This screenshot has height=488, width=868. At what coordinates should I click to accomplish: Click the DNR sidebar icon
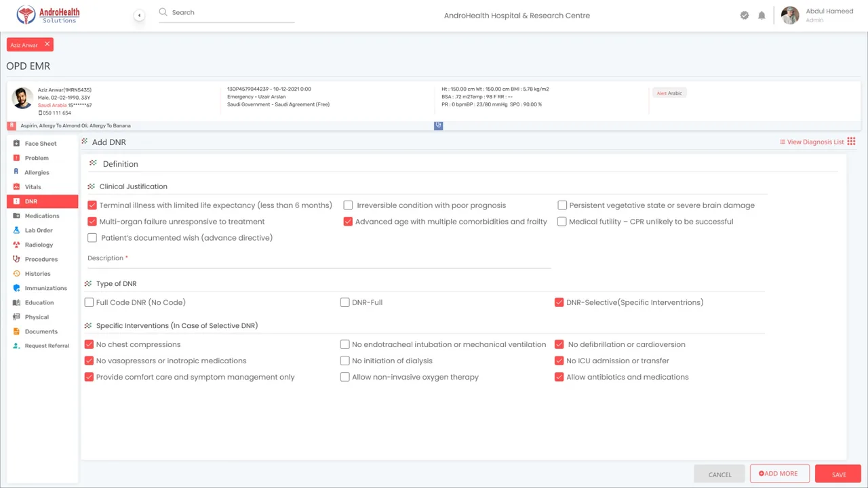click(16, 201)
